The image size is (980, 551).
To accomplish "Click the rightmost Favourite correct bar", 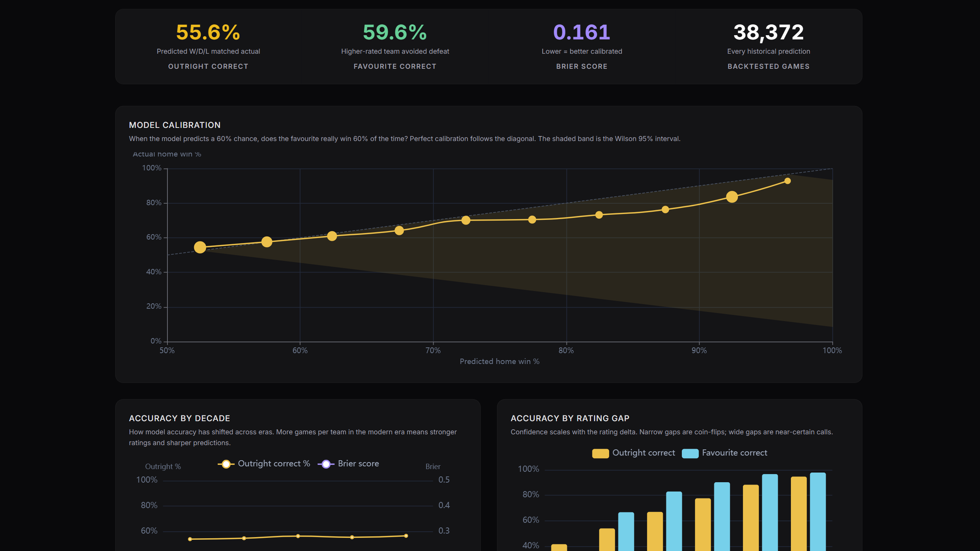I will [x=818, y=512].
